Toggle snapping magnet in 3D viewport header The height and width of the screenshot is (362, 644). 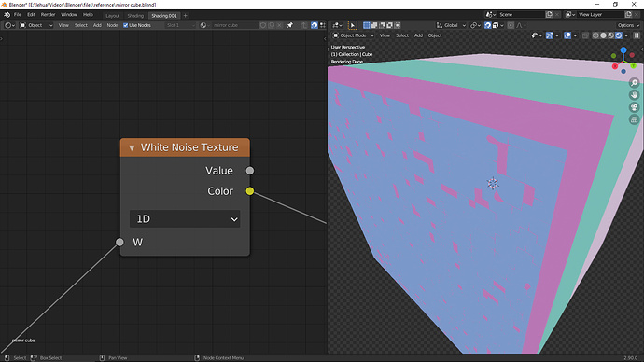487,25
